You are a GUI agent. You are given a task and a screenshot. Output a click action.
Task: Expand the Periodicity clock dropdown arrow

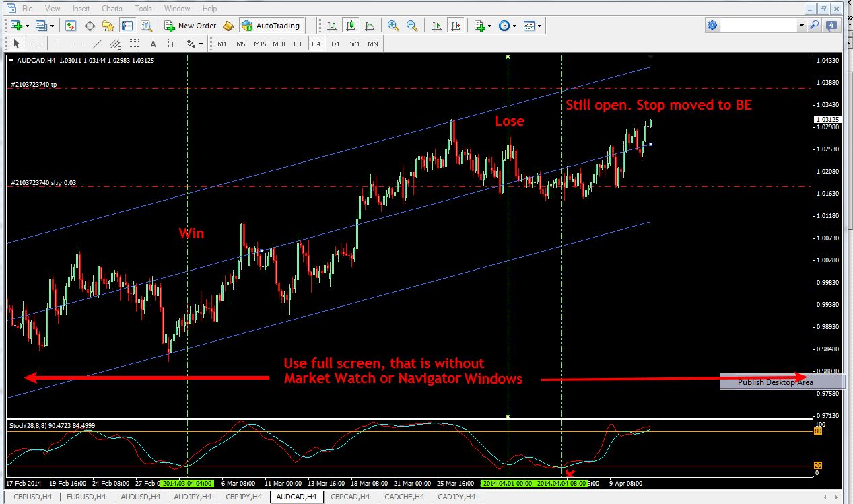(x=515, y=26)
